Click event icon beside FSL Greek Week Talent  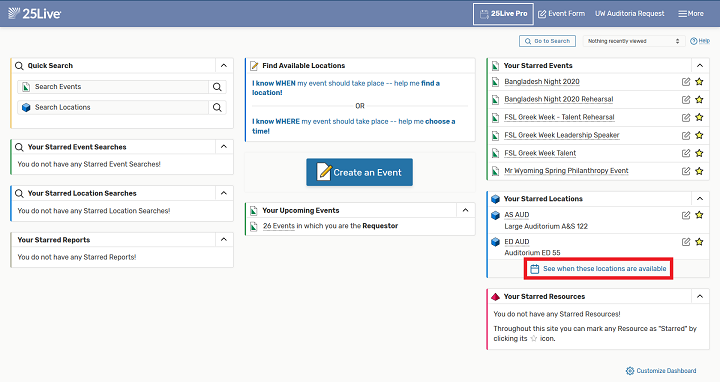(x=495, y=153)
